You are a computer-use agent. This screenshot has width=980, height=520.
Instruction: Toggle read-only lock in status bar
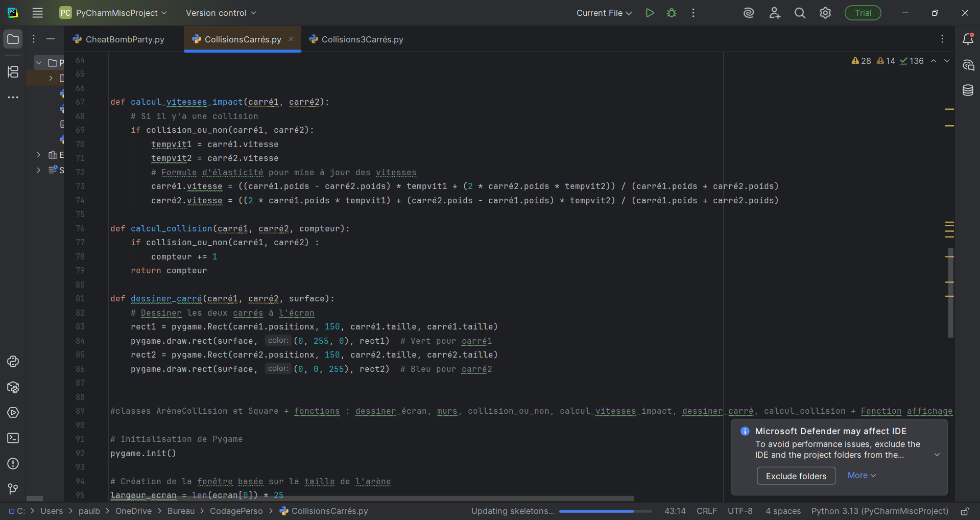tap(965, 511)
